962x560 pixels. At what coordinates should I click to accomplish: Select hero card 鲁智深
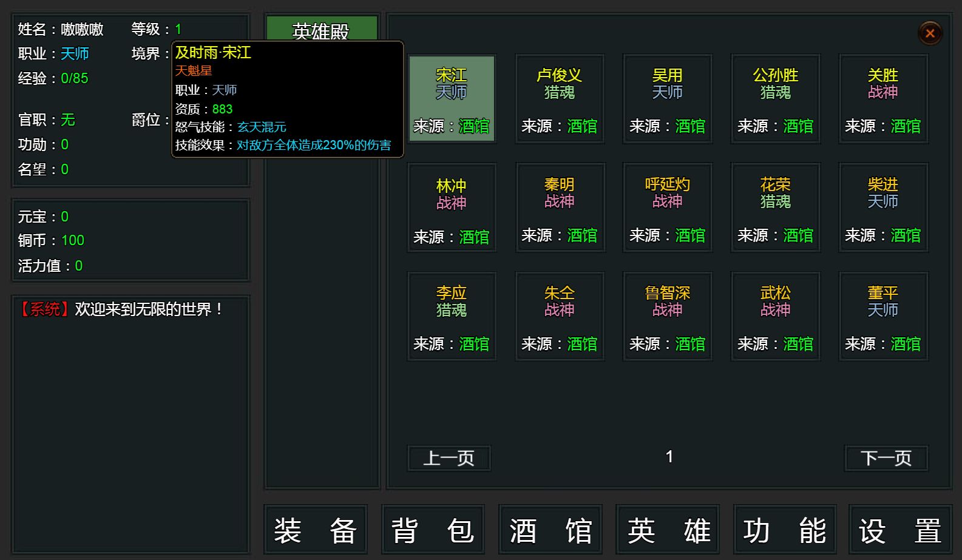click(x=668, y=316)
